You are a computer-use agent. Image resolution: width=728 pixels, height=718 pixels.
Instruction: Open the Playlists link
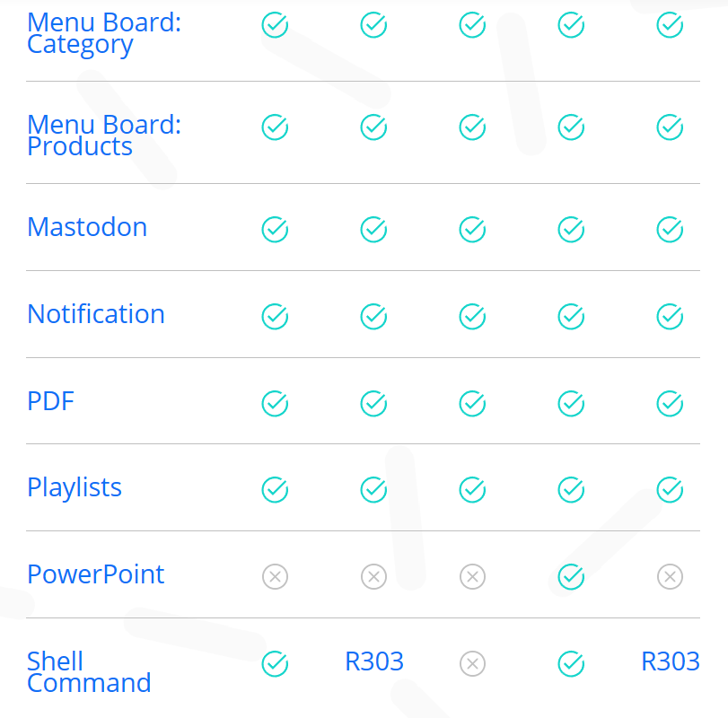point(75,487)
